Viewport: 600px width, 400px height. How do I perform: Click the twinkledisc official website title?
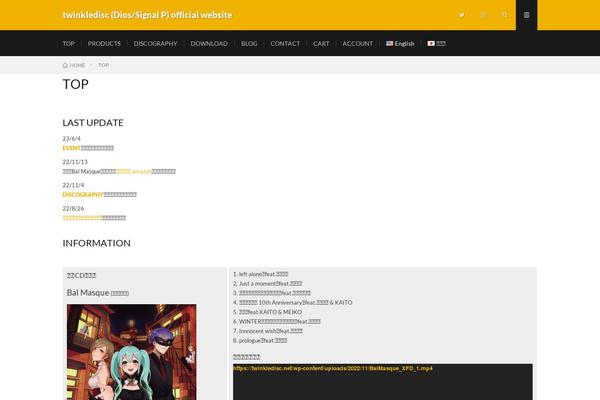click(x=147, y=15)
